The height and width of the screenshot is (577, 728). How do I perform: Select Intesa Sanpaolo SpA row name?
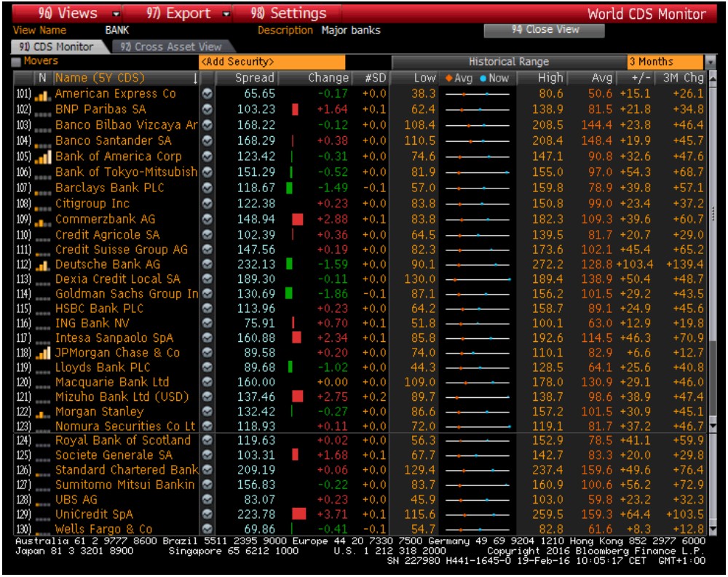tap(114, 338)
